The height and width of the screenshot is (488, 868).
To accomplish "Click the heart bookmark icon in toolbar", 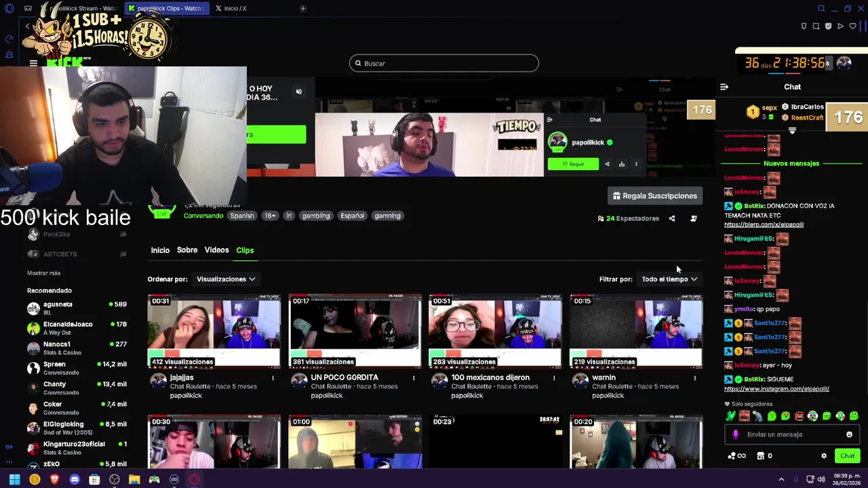I will 852,26.
